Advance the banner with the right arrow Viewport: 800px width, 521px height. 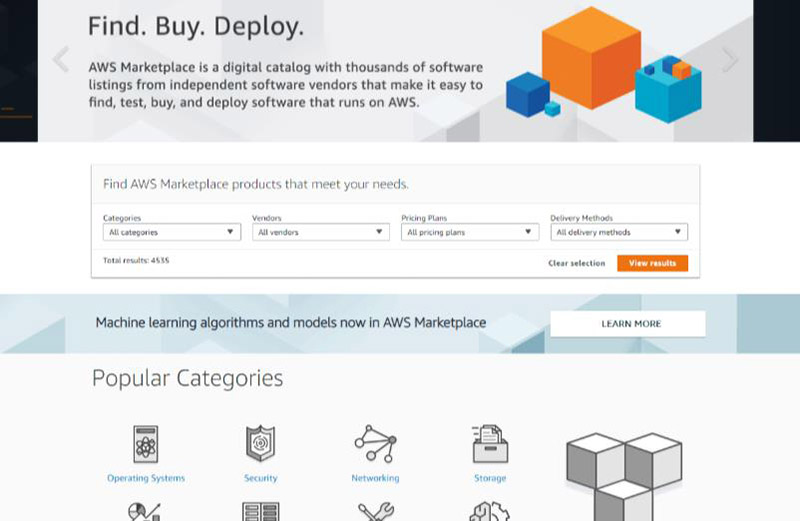[x=730, y=59]
